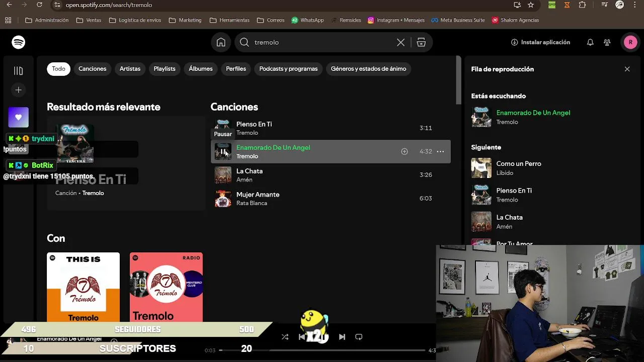Toggle repeat in player bar

359,337
